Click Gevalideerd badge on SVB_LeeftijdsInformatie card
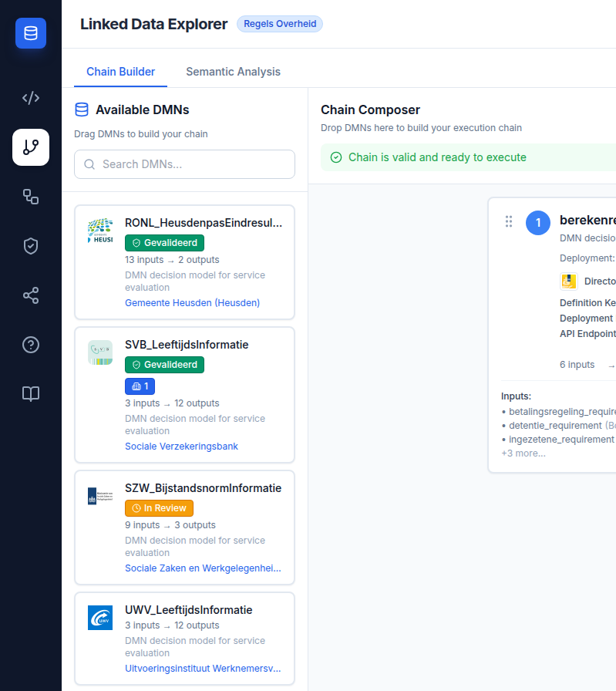Viewport: 616px width, 691px height. click(164, 365)
